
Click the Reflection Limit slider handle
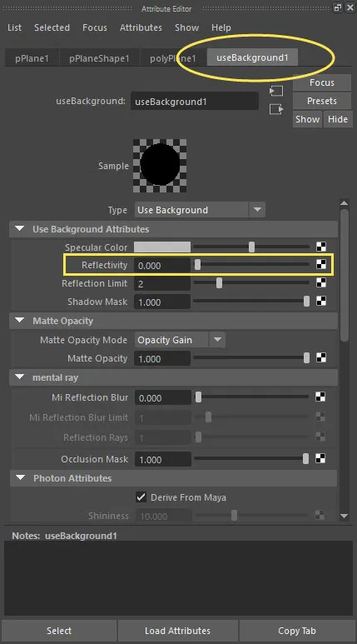pos(219,283)
